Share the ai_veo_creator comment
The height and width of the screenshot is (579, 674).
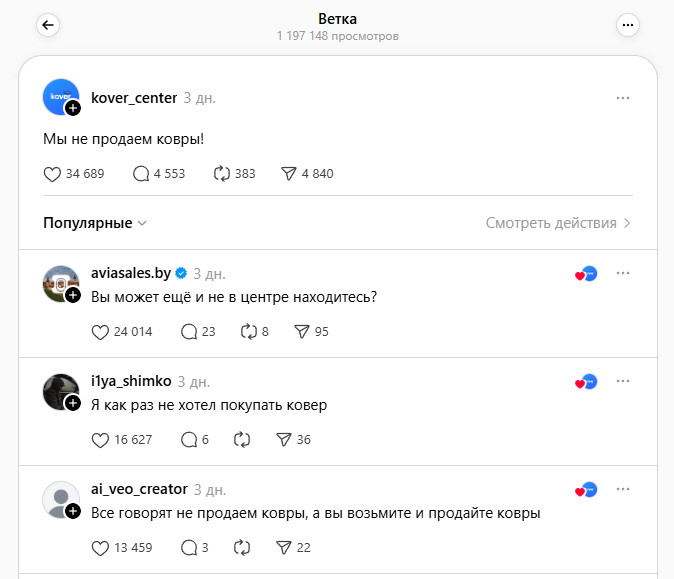(283, 548)
